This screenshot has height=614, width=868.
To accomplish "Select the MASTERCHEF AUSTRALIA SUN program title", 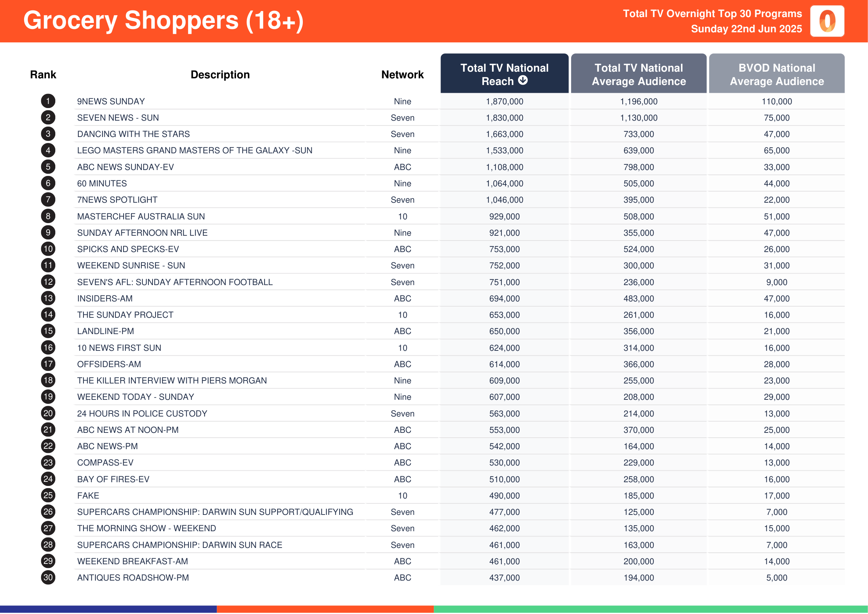I will click(x=141, y=217).
